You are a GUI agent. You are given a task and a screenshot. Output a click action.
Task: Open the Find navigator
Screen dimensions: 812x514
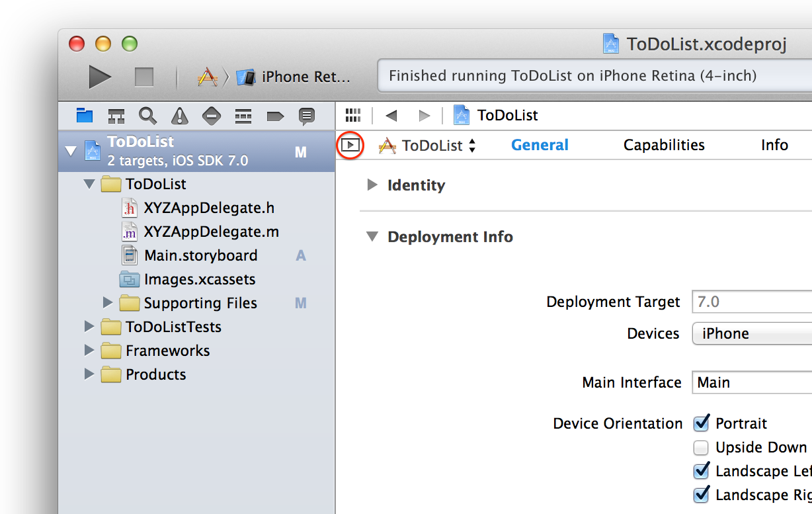148,116
